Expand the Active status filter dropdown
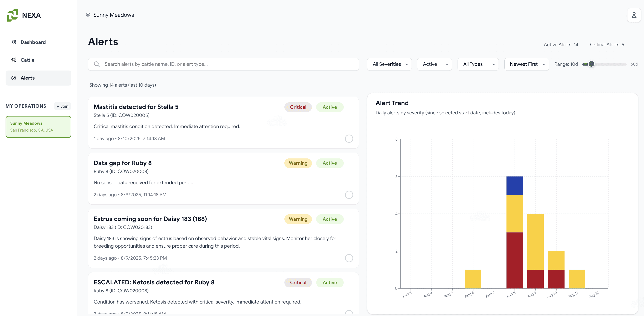644x316 pixels. [434, 64]
